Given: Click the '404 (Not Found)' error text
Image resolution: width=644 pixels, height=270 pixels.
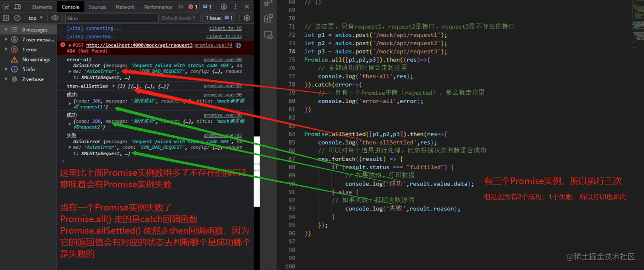Looking at the screenshot, I should pyautogui.click(x=87, y=51).
